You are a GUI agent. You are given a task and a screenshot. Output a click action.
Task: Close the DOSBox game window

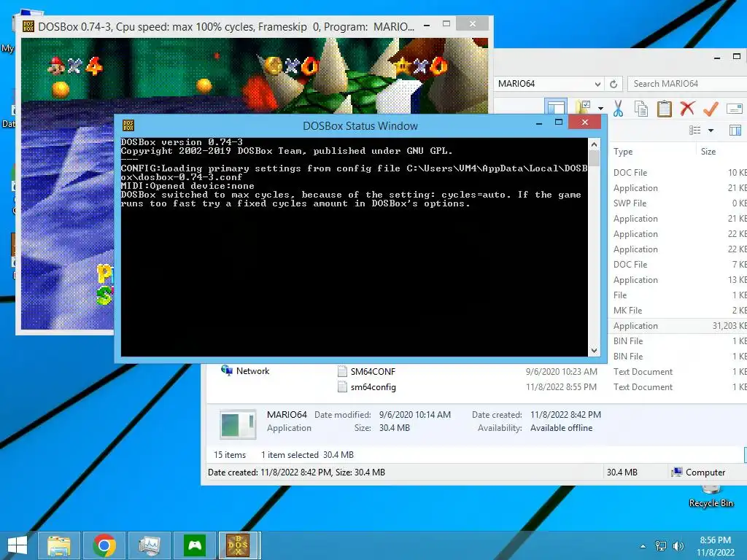pos(472,23)
